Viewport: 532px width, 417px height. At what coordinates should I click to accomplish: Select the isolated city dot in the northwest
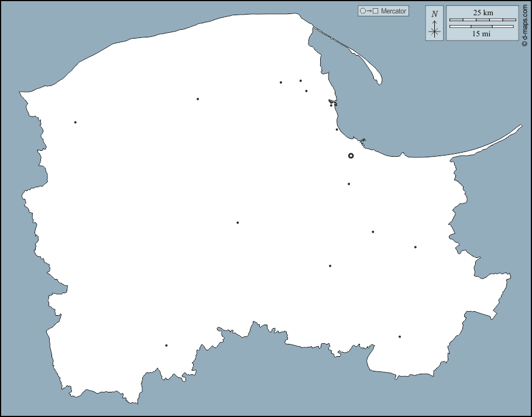[75, 122]
